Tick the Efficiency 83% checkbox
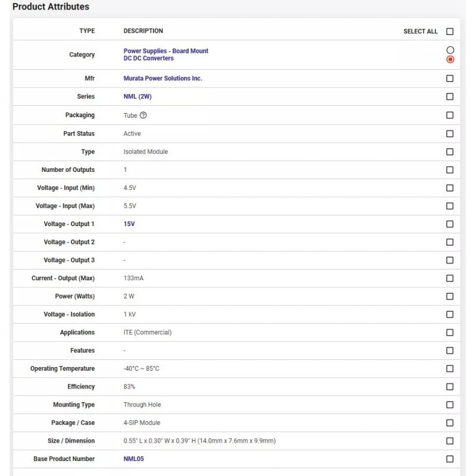476x476 pixels. tap(450, 387)
